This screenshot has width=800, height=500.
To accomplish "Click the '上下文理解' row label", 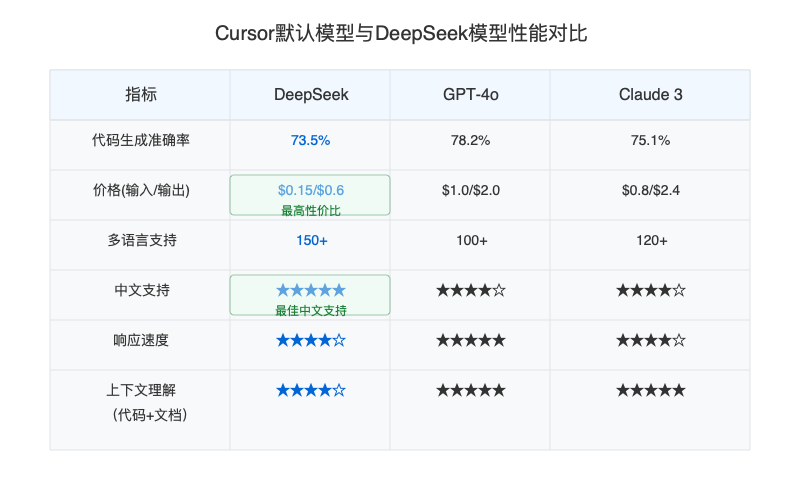I will click(141, 390).
